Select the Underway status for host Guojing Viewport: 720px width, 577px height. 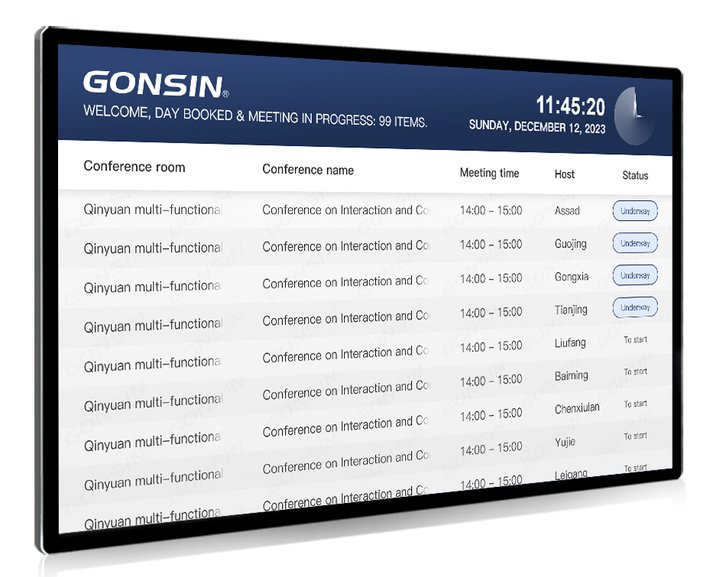635,243
